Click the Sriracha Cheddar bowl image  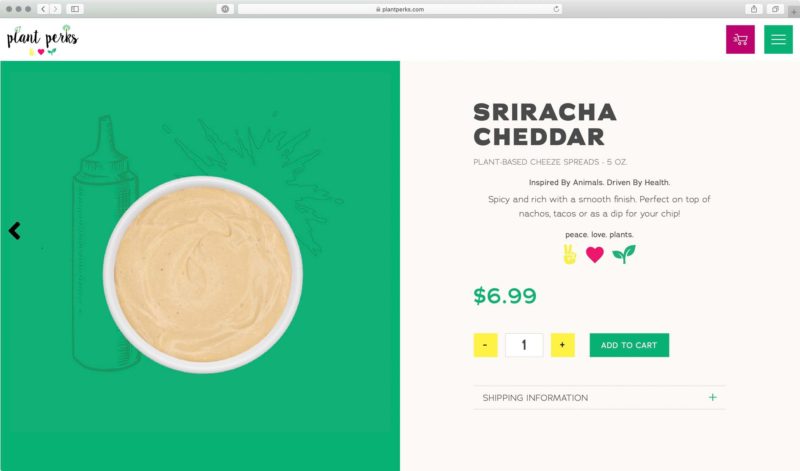(x=203, y=275)
